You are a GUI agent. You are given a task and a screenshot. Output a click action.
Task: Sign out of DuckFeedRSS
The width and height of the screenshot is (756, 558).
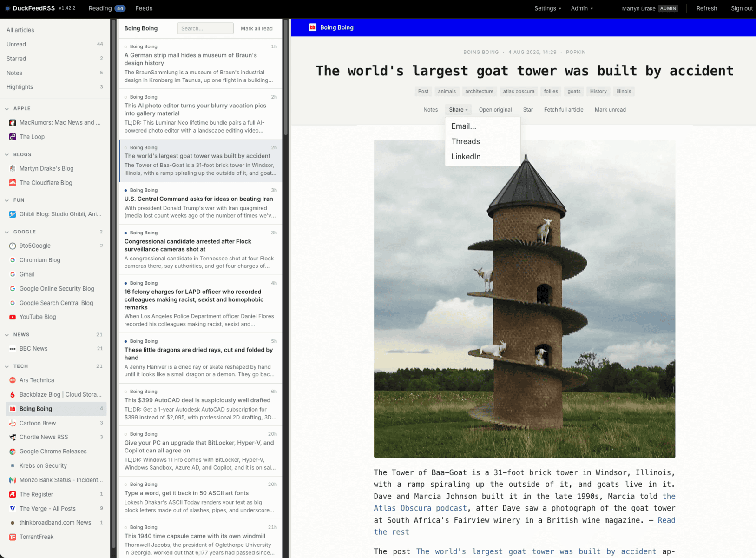point(742,8)
